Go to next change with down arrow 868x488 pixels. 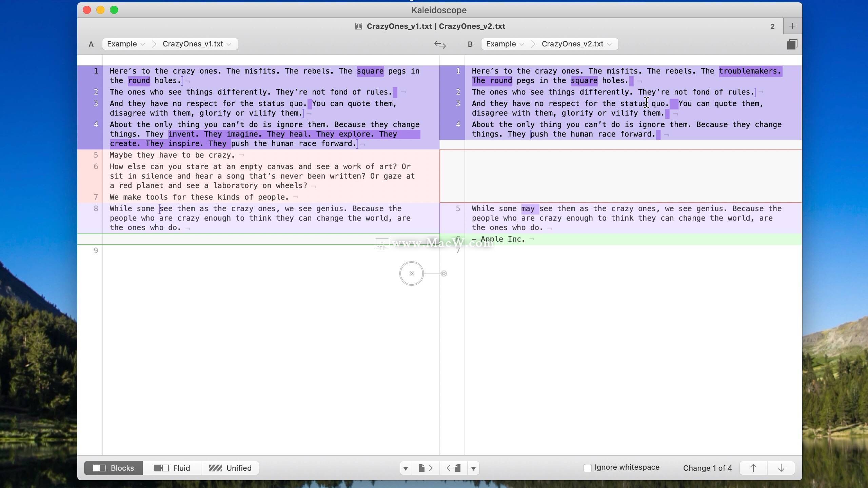pyautogui.click(x=781, y=468)
